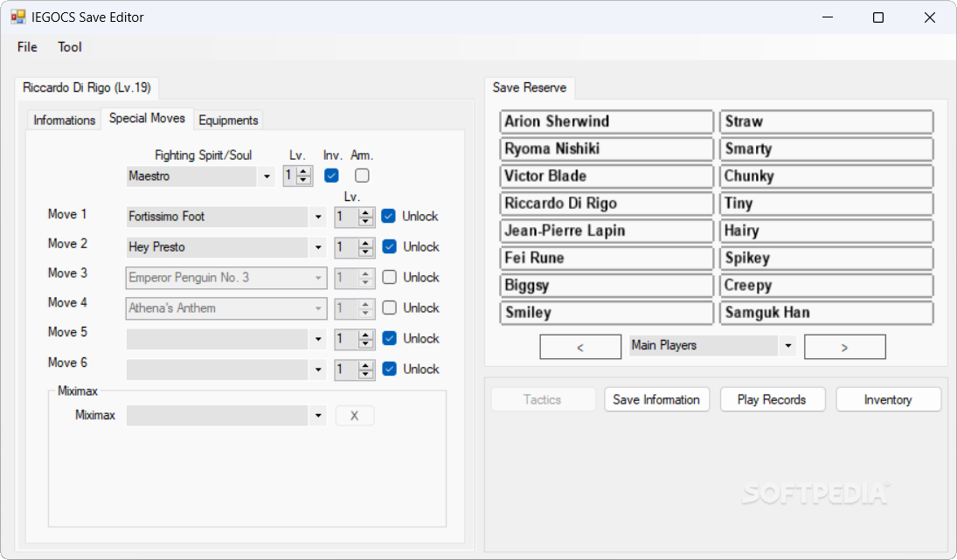Switch to the Special Moves tab
This screenshot has height=560, width=957.
(x=147, y=118)
